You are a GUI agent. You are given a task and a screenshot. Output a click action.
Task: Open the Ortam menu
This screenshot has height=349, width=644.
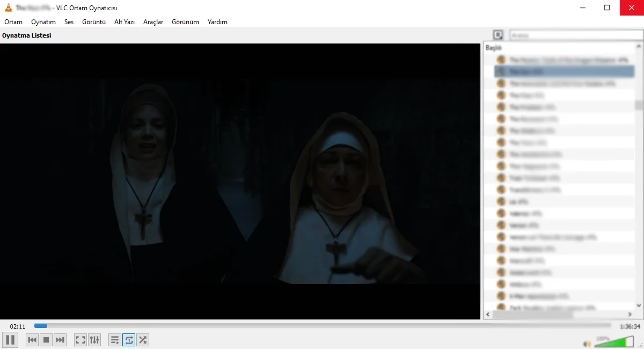pos(13,22)
